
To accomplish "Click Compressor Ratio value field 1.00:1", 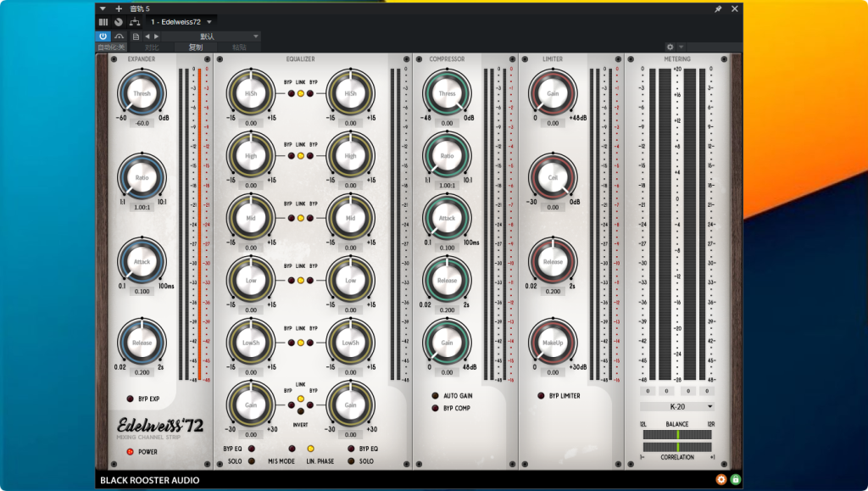I will pyautogui.click(x=447, y=186).
